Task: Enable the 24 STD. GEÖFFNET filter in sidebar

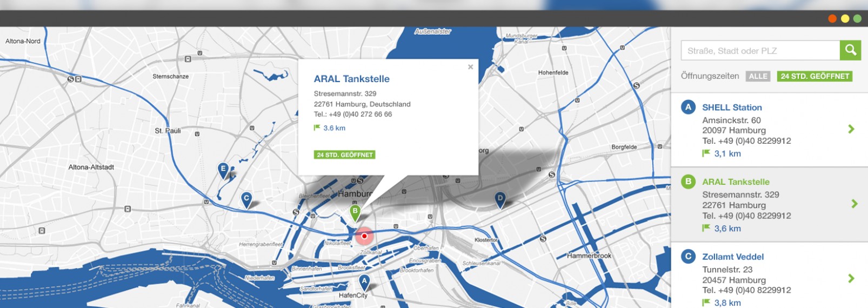Action: coord(814,76)
